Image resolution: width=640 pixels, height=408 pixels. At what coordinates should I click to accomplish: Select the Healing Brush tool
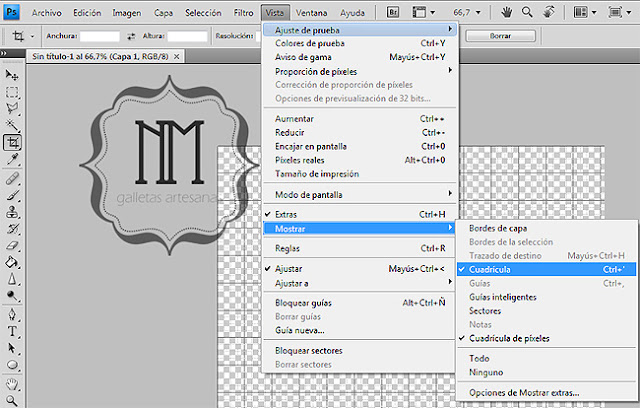[x=12, y=179]
